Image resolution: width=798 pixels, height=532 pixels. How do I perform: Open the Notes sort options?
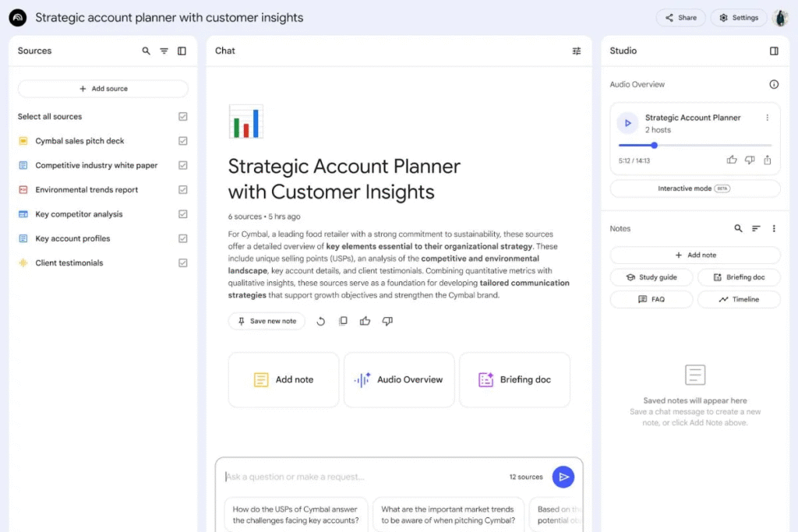click(x=756, y=229)
